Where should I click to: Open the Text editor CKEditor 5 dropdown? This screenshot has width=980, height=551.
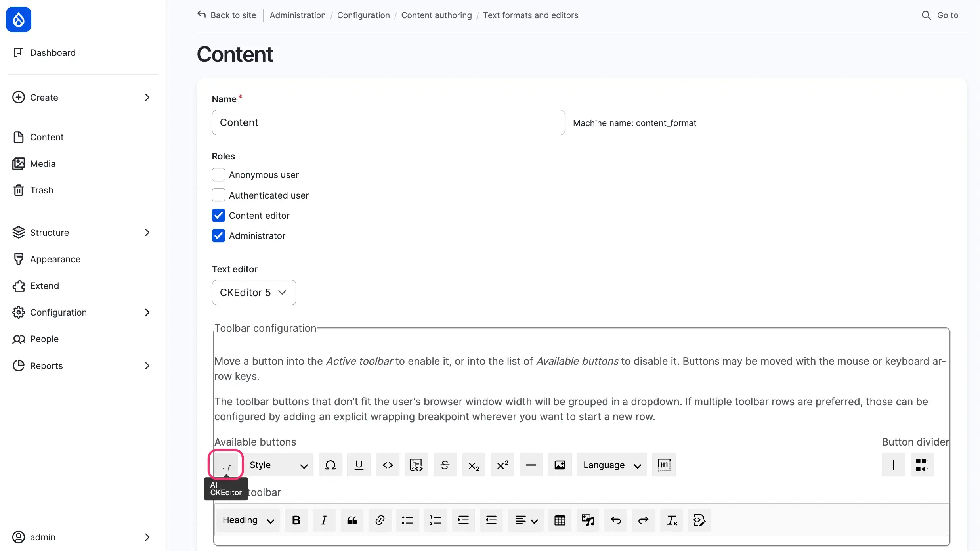coord(254,293)
